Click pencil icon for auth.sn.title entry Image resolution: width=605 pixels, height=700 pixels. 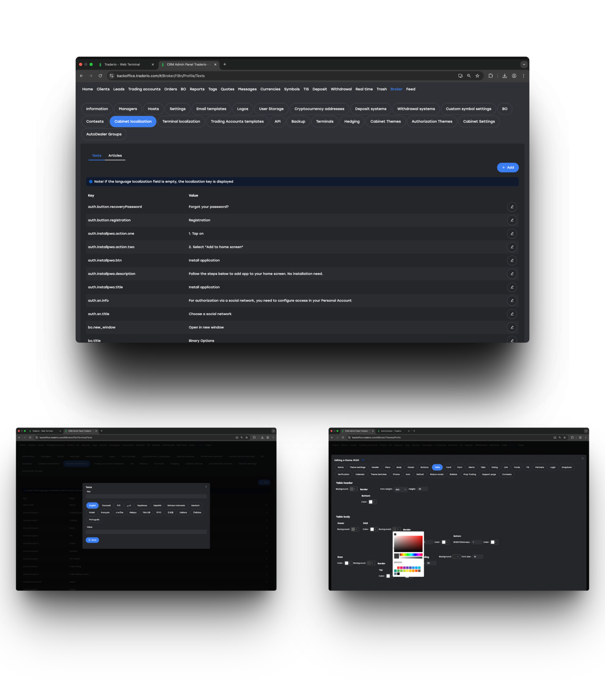coord(512,314)
